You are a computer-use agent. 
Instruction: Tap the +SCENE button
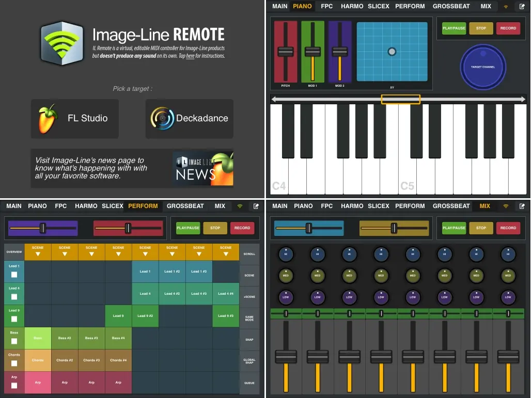coord(249,297)
